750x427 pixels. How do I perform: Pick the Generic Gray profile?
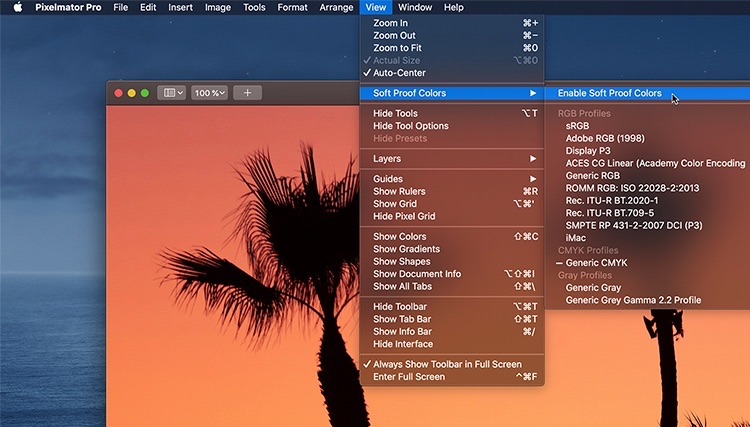pos(647,287)
